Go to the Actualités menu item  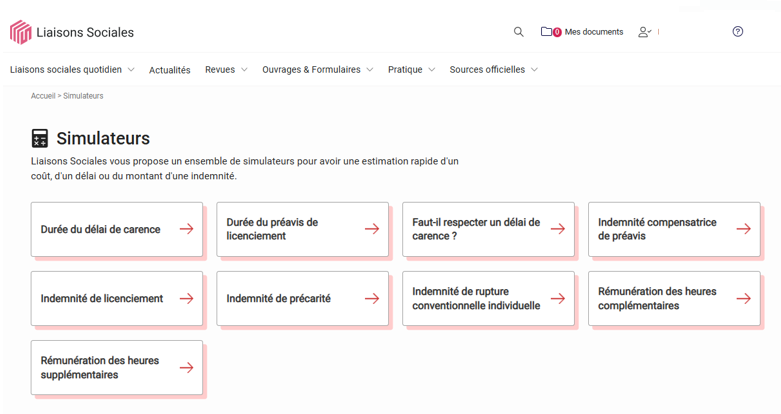coord(170,70)
